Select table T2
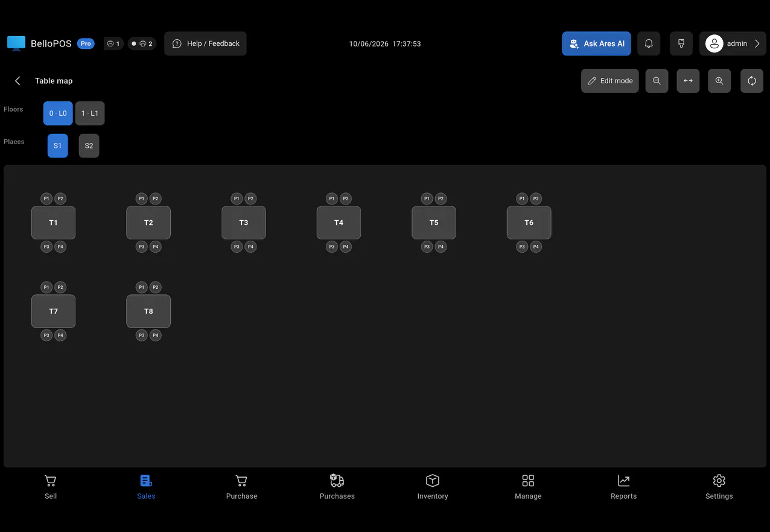Image resolution: width=770 pixels, height=532 pixels. click(x=148, y=223)
